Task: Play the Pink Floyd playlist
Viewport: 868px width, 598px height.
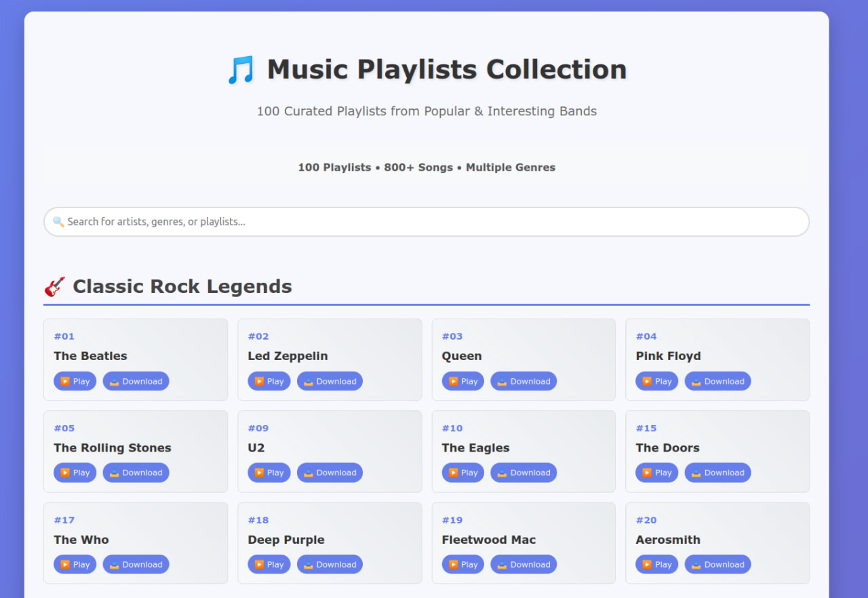Action: [657, 381]
